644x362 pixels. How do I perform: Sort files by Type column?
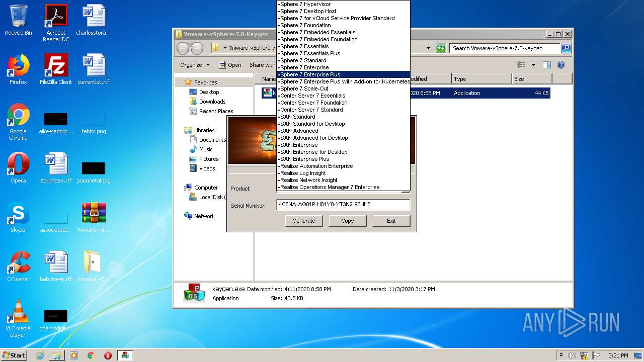pyautogui.click(x=481, y=79)
